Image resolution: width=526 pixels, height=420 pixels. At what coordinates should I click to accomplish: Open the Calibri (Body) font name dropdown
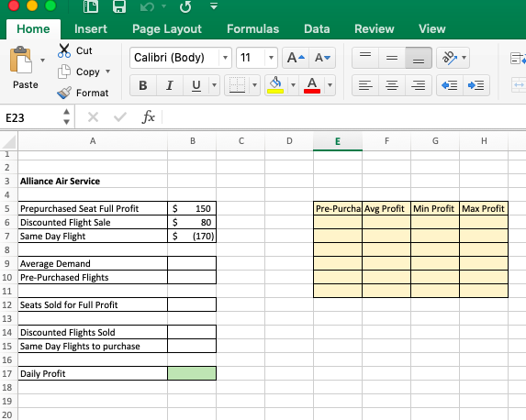225,58
